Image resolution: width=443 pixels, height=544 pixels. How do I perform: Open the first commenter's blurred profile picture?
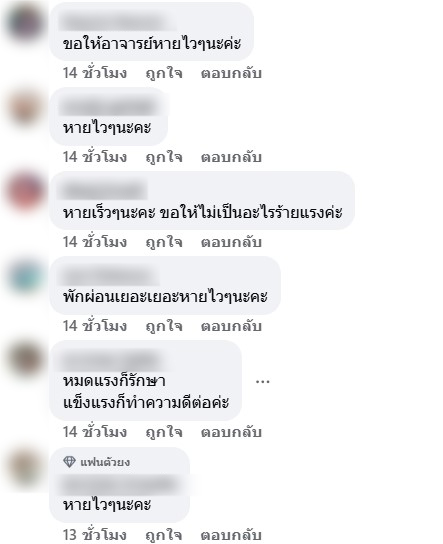point(24,22)
